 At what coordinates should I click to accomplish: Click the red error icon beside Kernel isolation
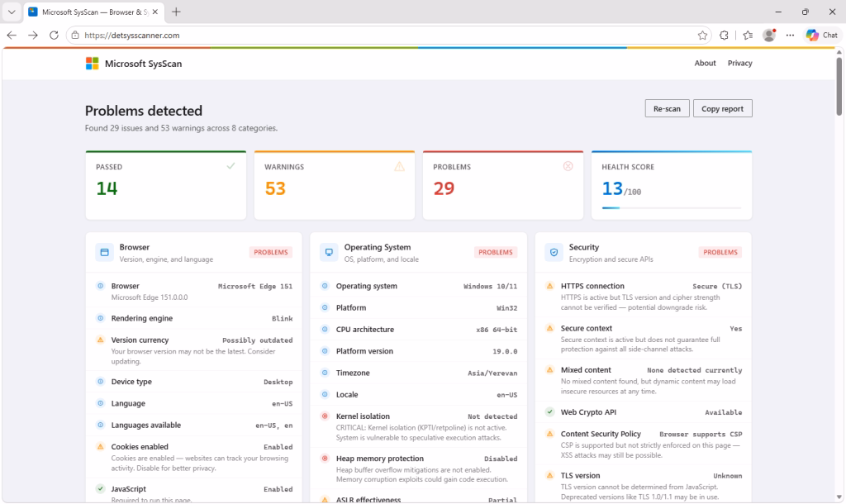click(x=325, y=416)
